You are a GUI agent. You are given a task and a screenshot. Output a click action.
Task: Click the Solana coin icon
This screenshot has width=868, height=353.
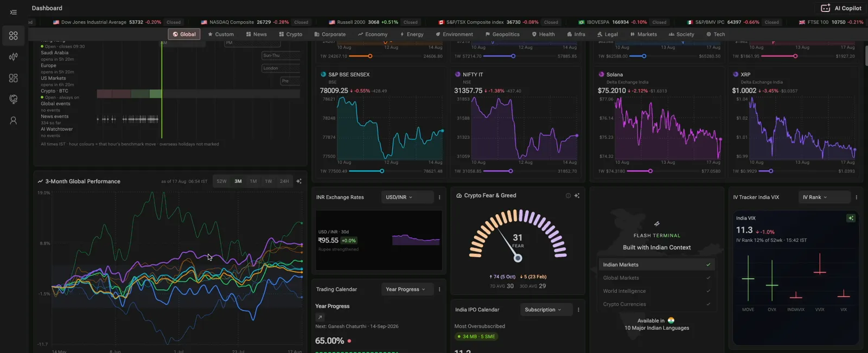601,74
